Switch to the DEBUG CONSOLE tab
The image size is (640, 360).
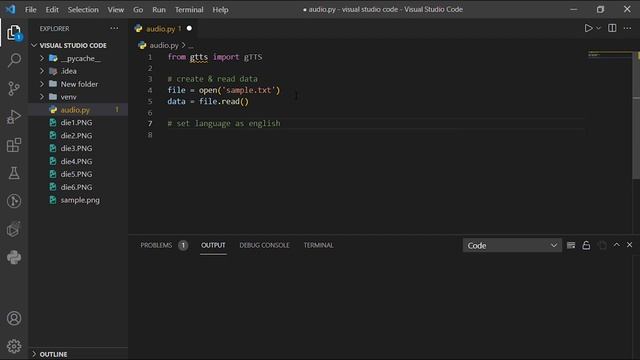point(264,245)
